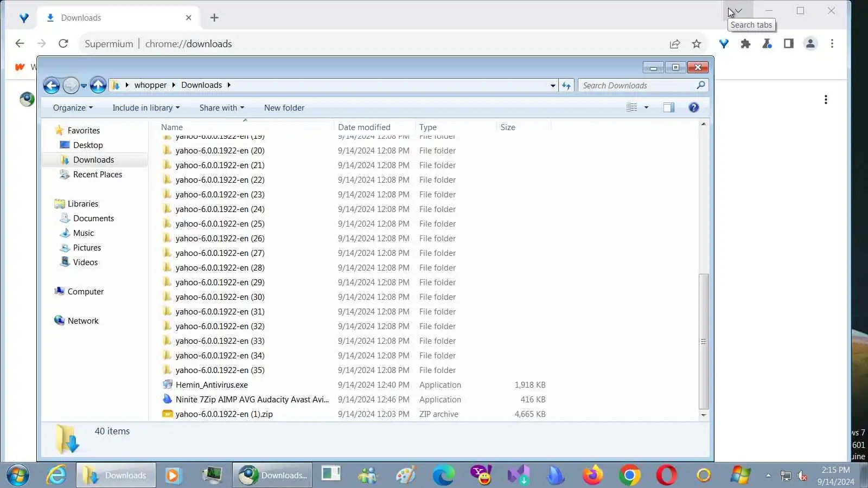Open the address bar history dropdown
868x488 pixels.
coord(553,85)
